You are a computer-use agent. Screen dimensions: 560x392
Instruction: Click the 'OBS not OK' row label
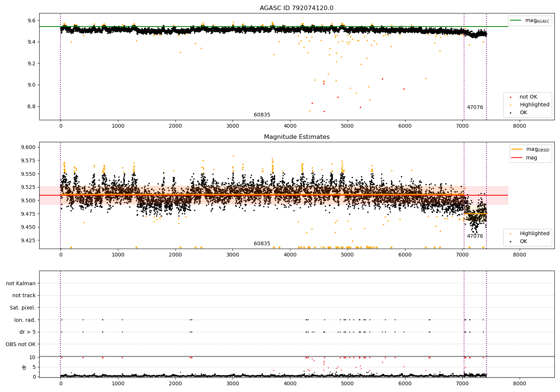click(21, 344)
